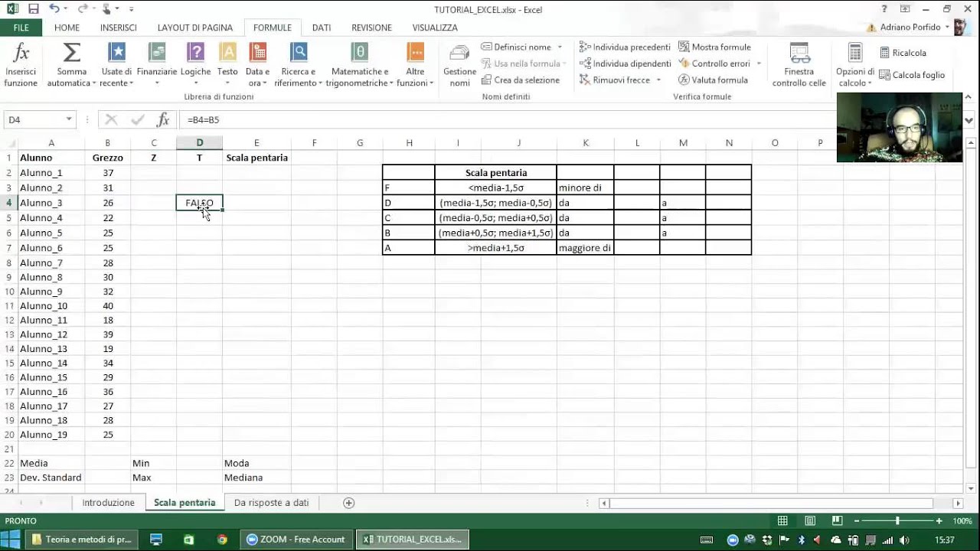Image resolution: width=980 pixels, height=551 pixels.
Task: Open Opzioni di calcolo menu
Action: (x=855, y=65)
